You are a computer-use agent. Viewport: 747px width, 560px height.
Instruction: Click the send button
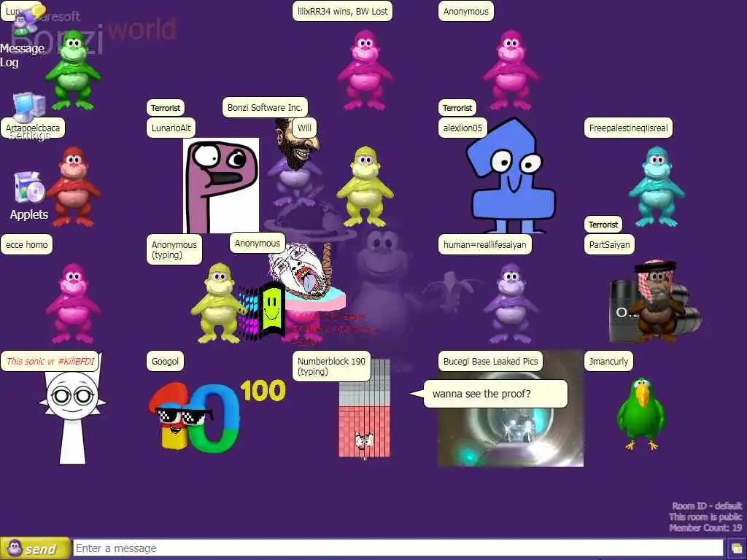(x=35, y=548)
